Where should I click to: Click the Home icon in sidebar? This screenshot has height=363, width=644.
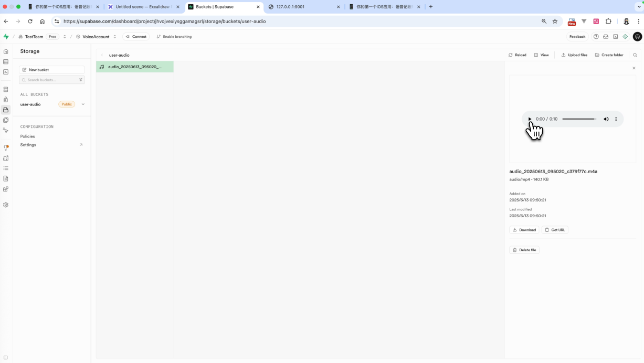6,51
